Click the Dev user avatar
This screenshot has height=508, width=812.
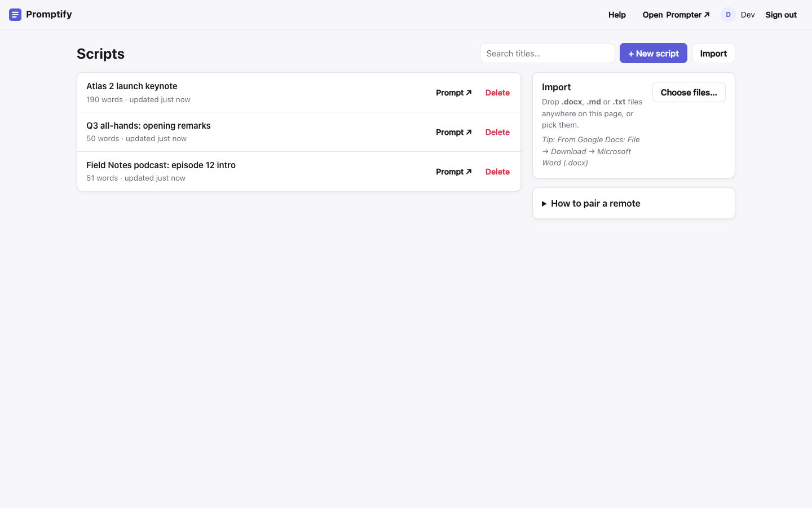pos(728,15)
